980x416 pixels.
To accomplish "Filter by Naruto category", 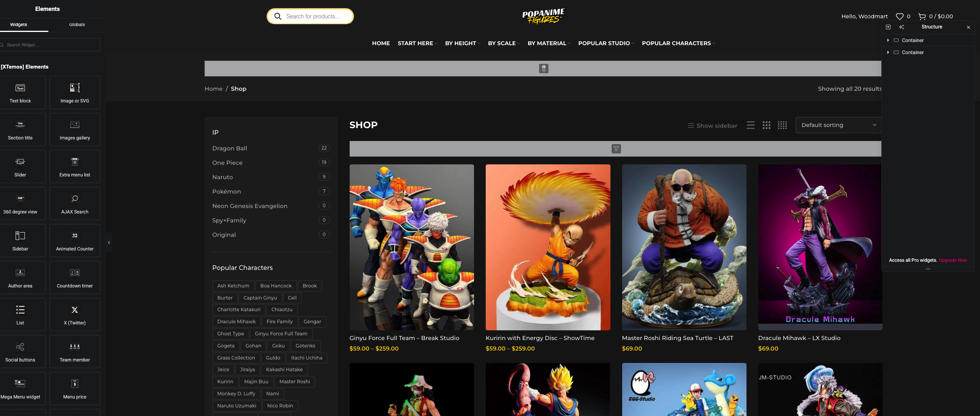I will click(x=223, y=177).
